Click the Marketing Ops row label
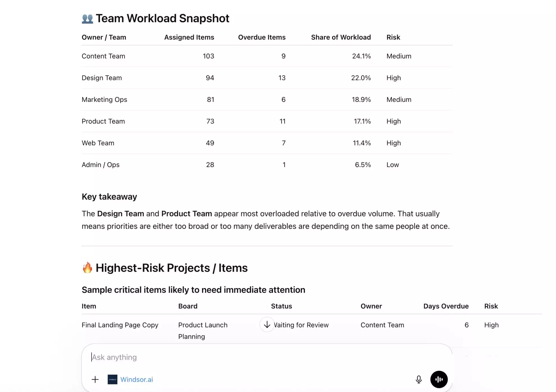The image size is (556, 392). coord(104,100)
